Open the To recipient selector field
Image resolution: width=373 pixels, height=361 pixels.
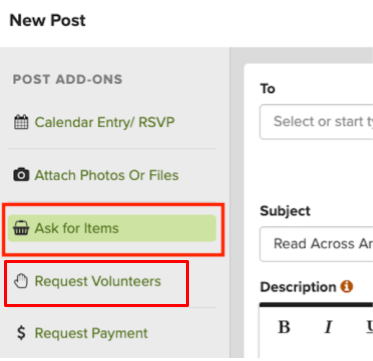click(316, 122)
